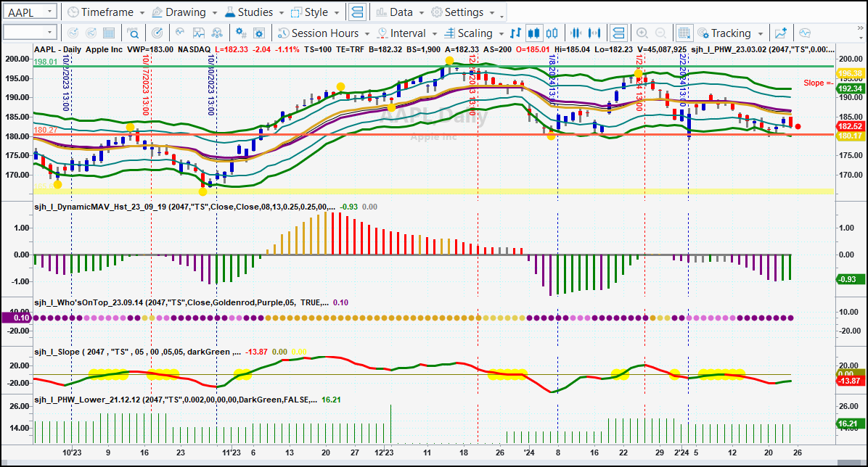Switch to OHLC bar chart type
The height and width of the screenshot is (467, 868).
click(x=515, y=33)
